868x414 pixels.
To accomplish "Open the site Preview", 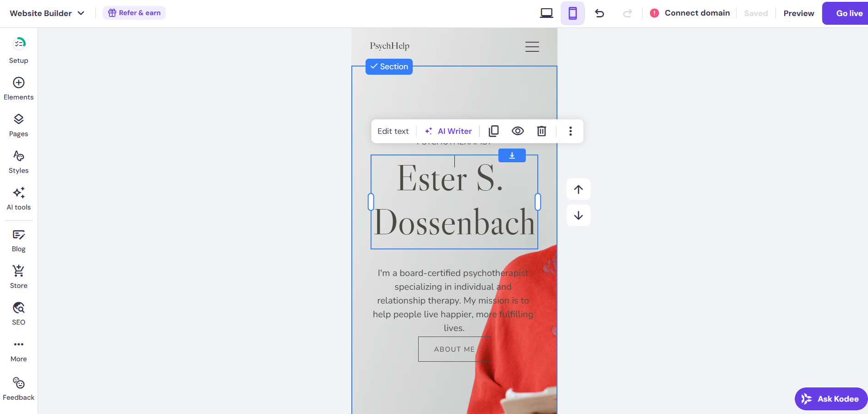I will (799, 13).
